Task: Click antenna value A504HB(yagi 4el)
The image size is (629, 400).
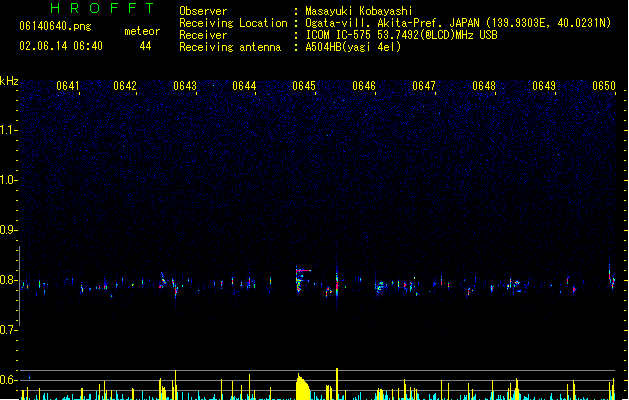Action: click(x=353, y=47)
